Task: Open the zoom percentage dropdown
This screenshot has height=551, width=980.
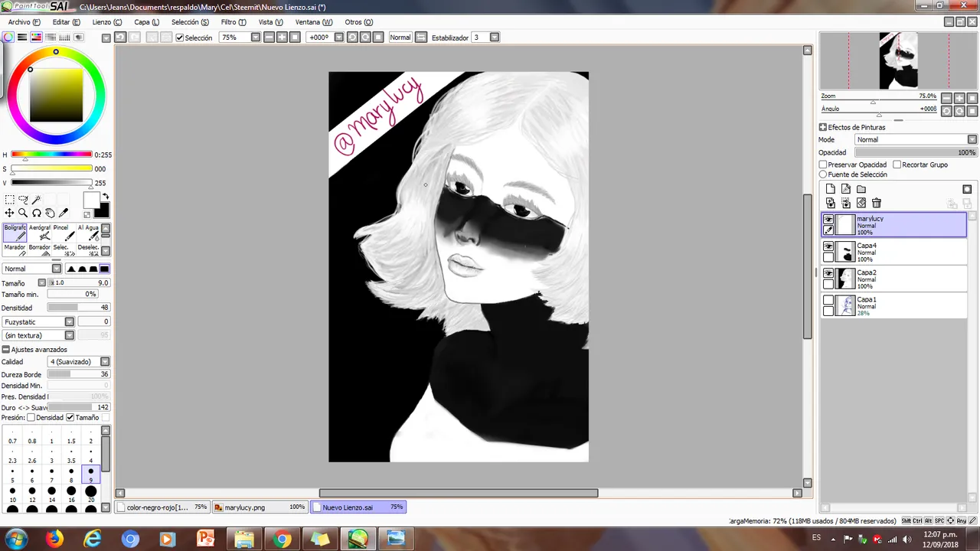Action: click(256, 37)
